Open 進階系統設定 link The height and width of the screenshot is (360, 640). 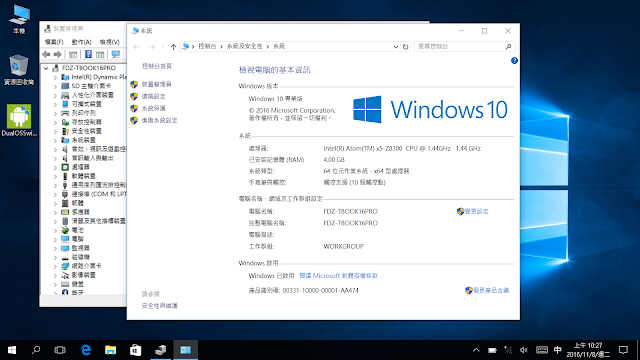point(159,120)
